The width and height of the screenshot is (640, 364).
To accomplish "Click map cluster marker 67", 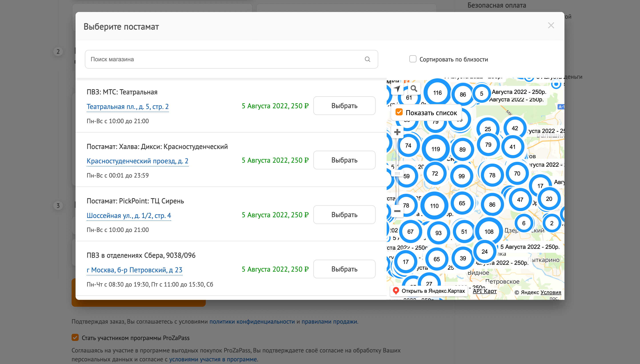I will coord(410,232).
